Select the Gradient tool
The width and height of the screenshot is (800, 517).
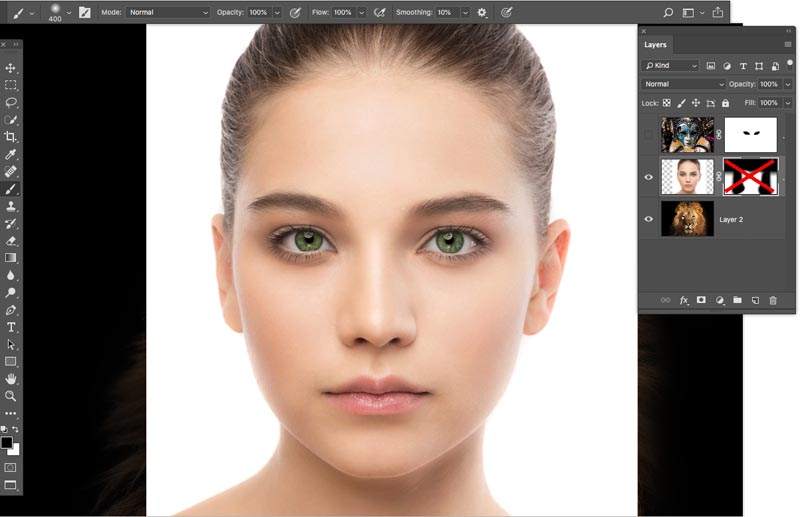[x=10, y=258]
